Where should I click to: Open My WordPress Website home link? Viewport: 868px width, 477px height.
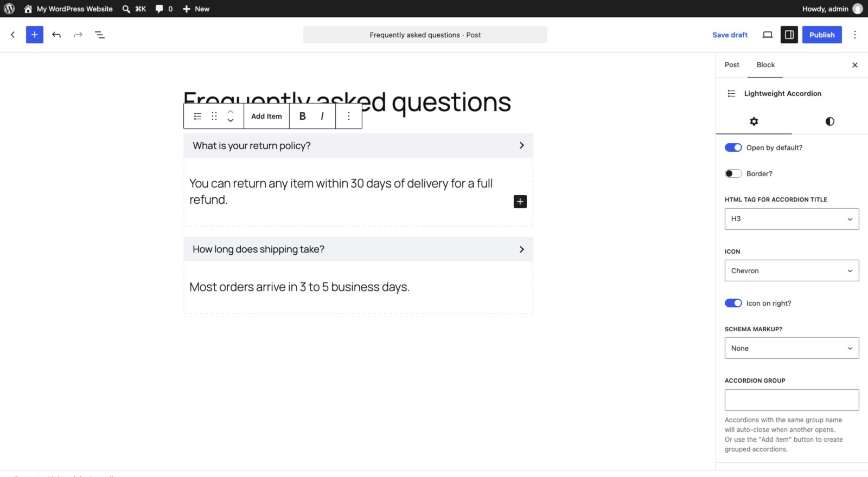coord(68,9)
